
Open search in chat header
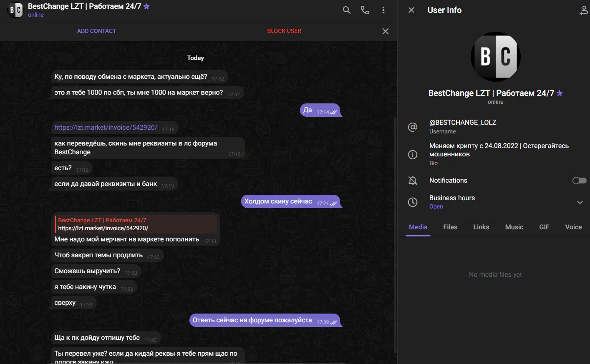346,10
